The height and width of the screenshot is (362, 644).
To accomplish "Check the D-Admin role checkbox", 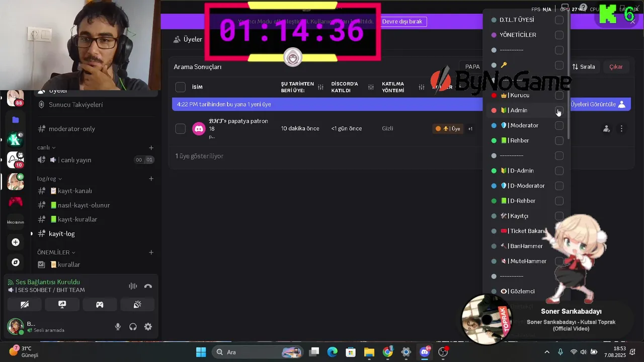I will click(x=559, y=170).
